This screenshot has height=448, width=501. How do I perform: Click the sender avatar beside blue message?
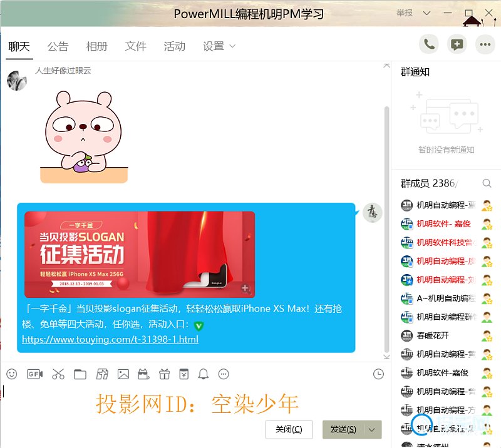click(x=372, y=212)
